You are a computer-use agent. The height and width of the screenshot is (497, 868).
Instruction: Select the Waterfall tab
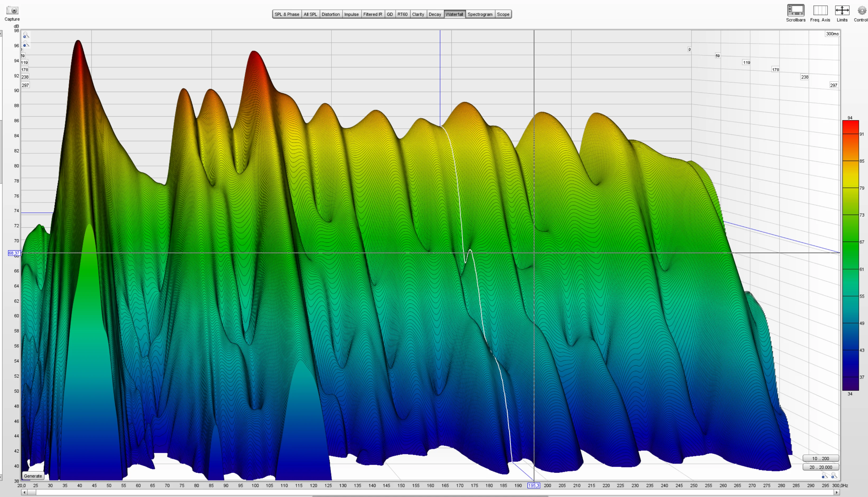pyautogui.click(x=454, y=14)
